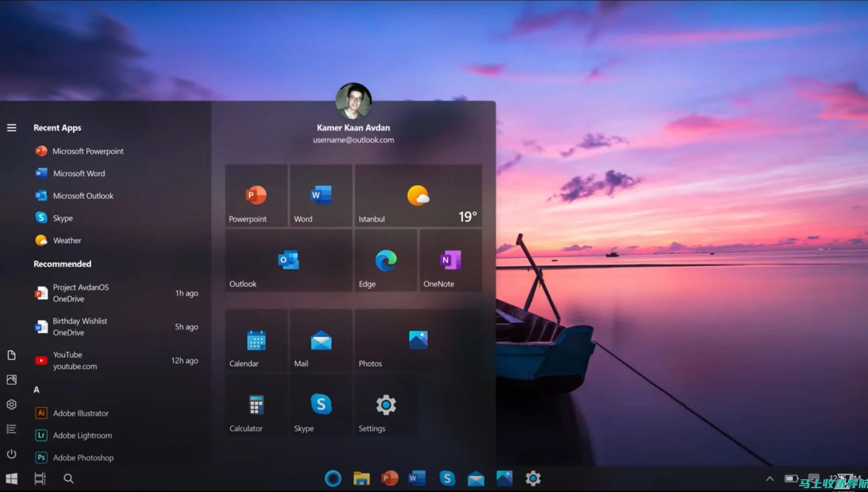
Task: Launch Adobe Illustrator from app list
Action: point(72,413)
